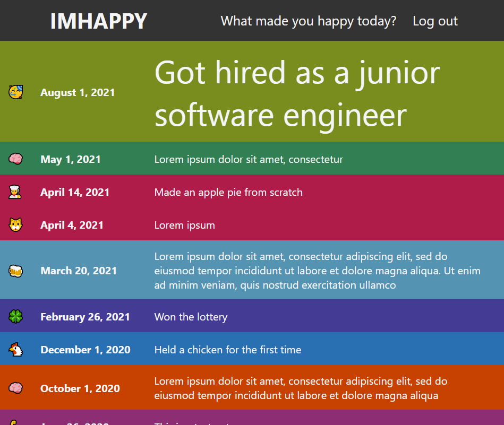
Task: Select the "Made an apple pie from scratch" entry
Action: pyautogui.click(x=228, y=192)
